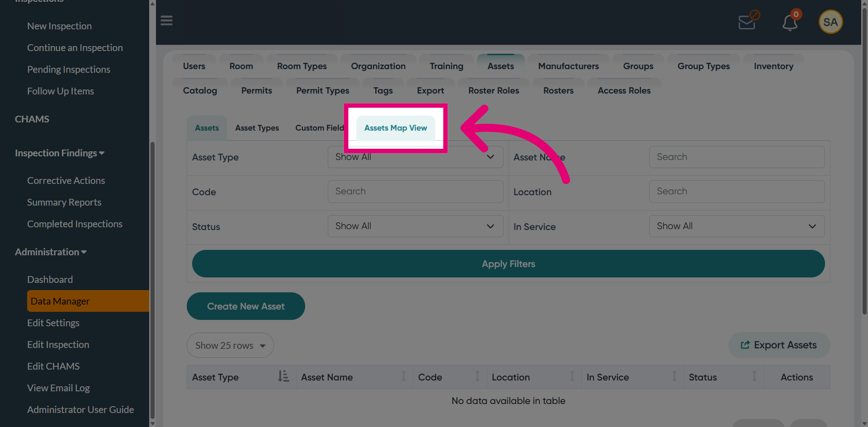The width and height of the screenshot is (868, 427).
Task: Click the Location search field
Action: tap(736, 192)
